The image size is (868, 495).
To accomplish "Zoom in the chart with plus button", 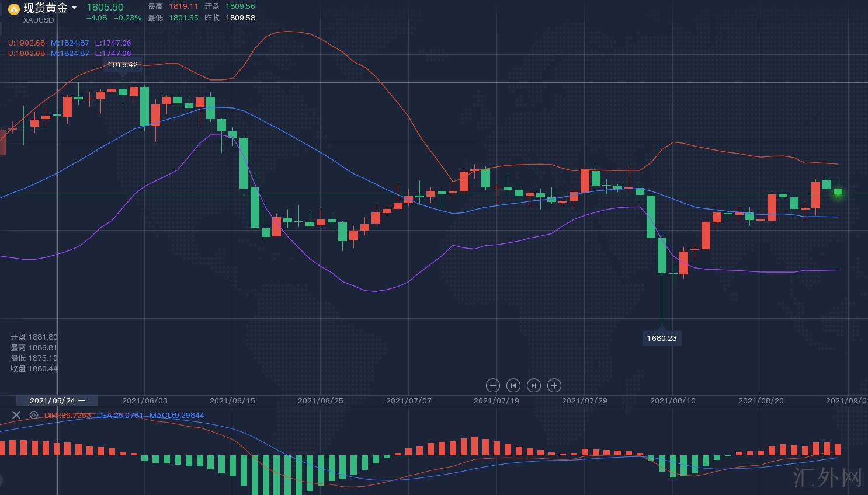I will (x=554, y=385).
